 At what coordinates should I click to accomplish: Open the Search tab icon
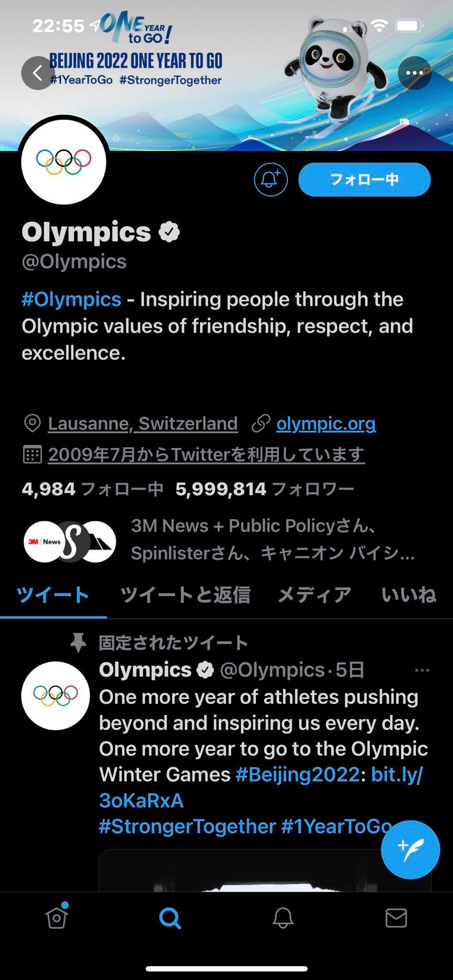click(x=170, y=917)
